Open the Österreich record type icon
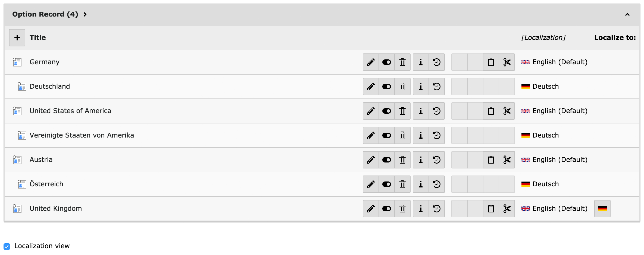This screenshot has width=644, height=255. 22,184
